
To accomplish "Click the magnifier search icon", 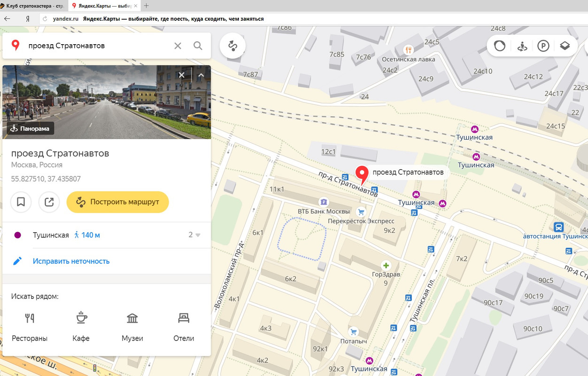I will (198, 46).
